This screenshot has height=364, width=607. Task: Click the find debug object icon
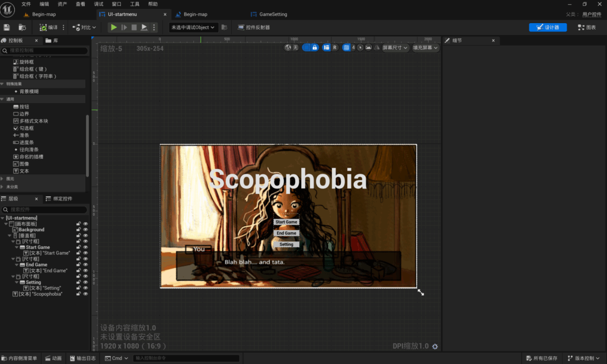click(x=224, y=27)
